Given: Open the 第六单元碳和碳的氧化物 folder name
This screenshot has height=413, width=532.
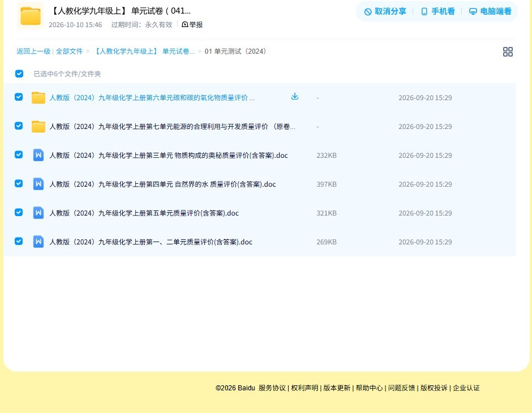Looking at the screenshot, I should pos(152,98).
